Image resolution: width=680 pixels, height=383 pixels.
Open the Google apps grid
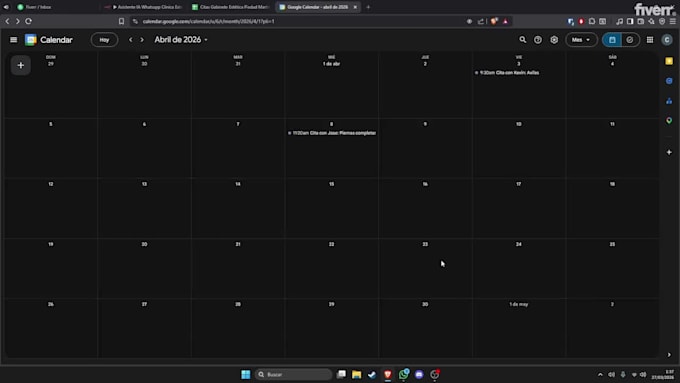pos(650,40)
